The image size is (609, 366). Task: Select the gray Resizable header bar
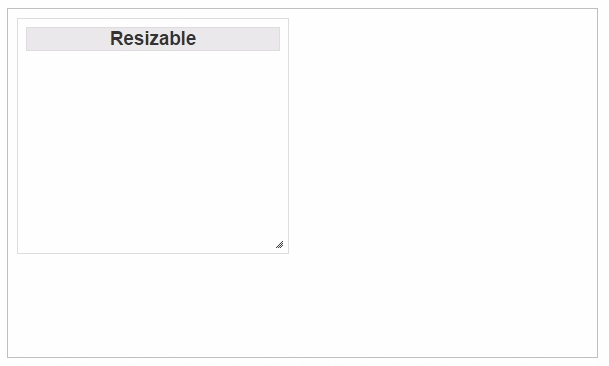(153, 39)
